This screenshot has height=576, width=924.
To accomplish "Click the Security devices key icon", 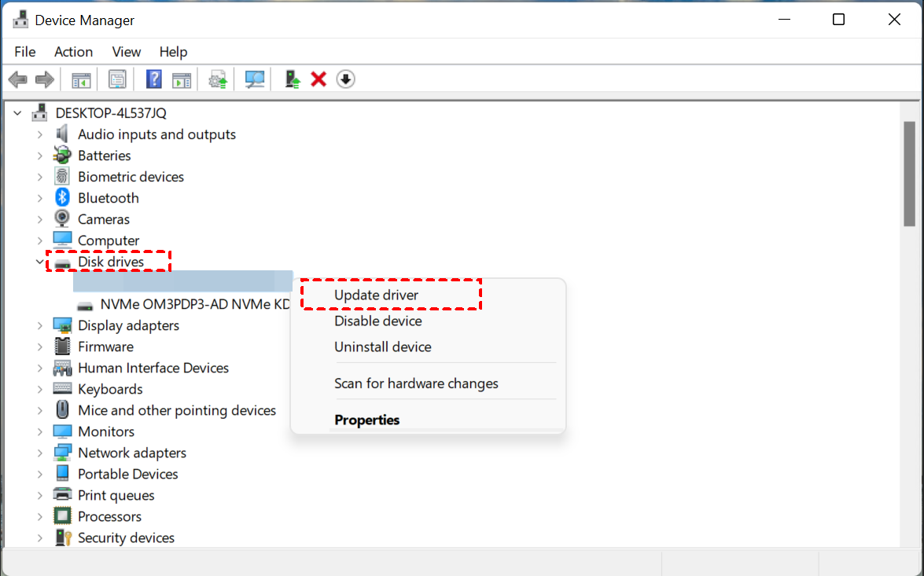I will point(62,537).
